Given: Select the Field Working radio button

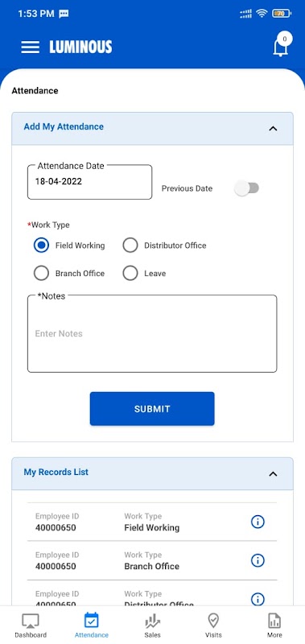Looking at the screenshot, I should (x=42, y=246).
